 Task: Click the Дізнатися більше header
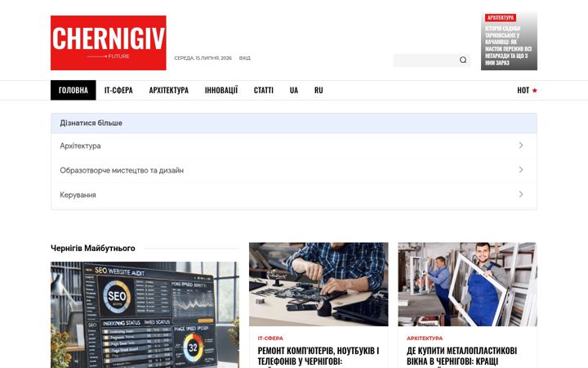pos(294,123)
